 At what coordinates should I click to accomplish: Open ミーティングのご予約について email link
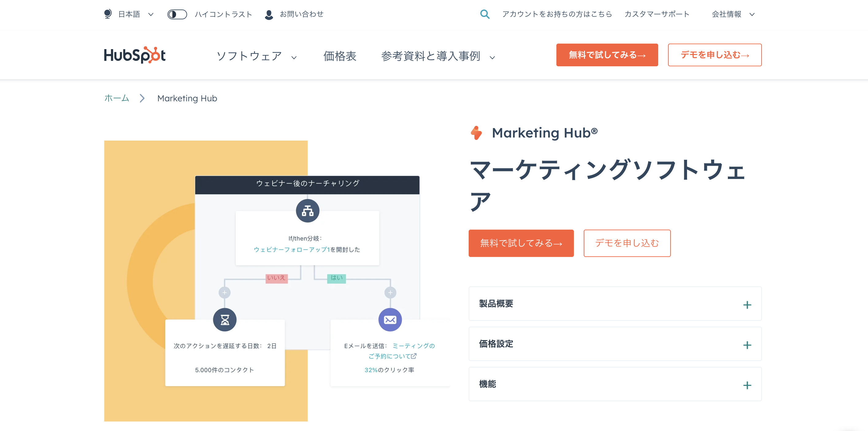402,351
